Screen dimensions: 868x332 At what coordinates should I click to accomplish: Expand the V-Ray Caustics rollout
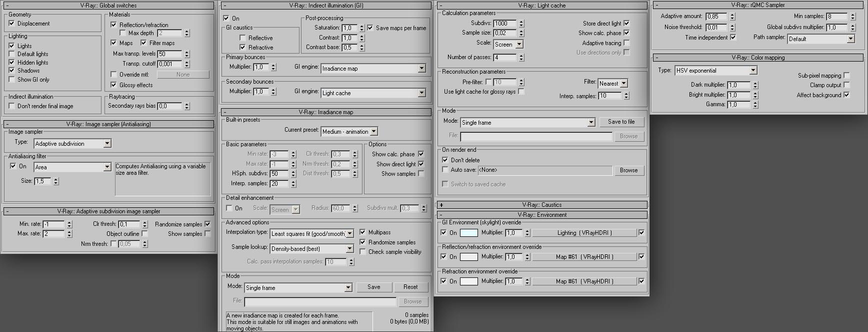pyautogui.click(x=542, y=205)
